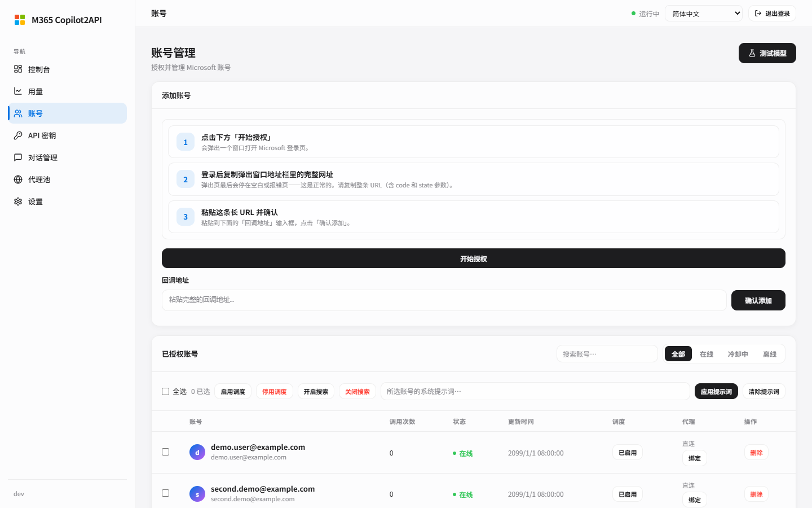Delete demo.user@example.com with 删除 button

(756, 453)
